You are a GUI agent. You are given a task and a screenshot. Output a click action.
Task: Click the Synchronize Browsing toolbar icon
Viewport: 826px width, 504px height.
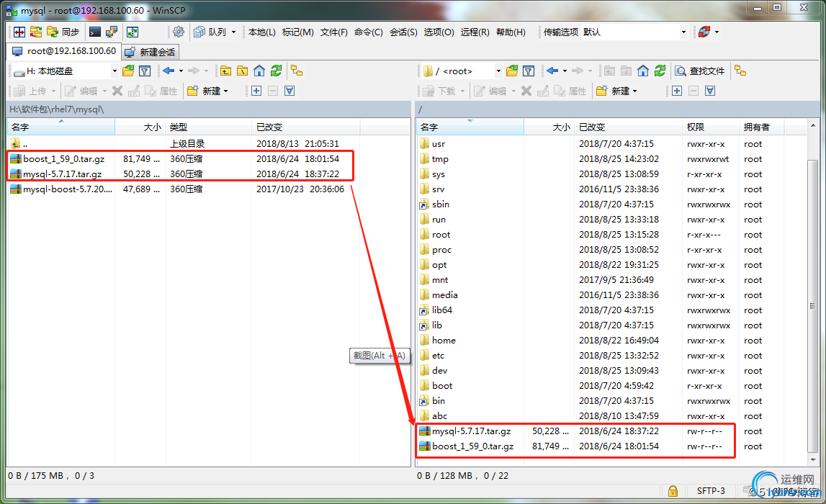point(36,32)
